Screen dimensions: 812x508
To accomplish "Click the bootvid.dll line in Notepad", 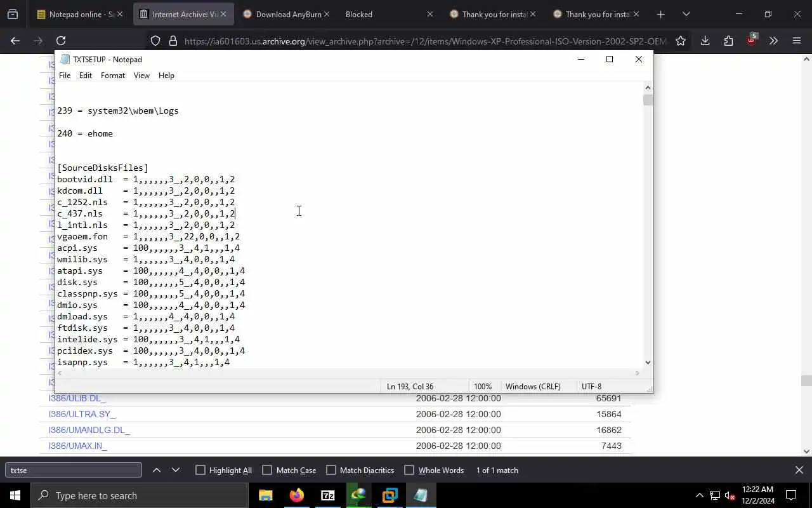I will tap(146, 179).
